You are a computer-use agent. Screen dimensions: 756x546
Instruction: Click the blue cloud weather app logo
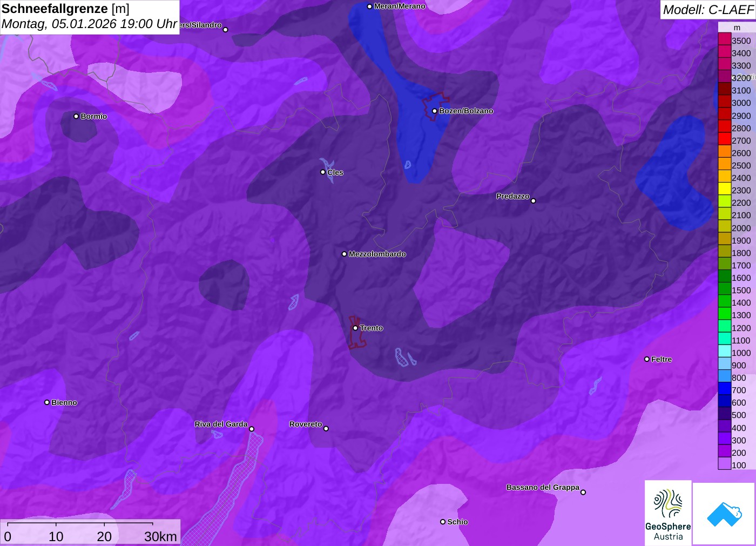[x=724, y=514]
